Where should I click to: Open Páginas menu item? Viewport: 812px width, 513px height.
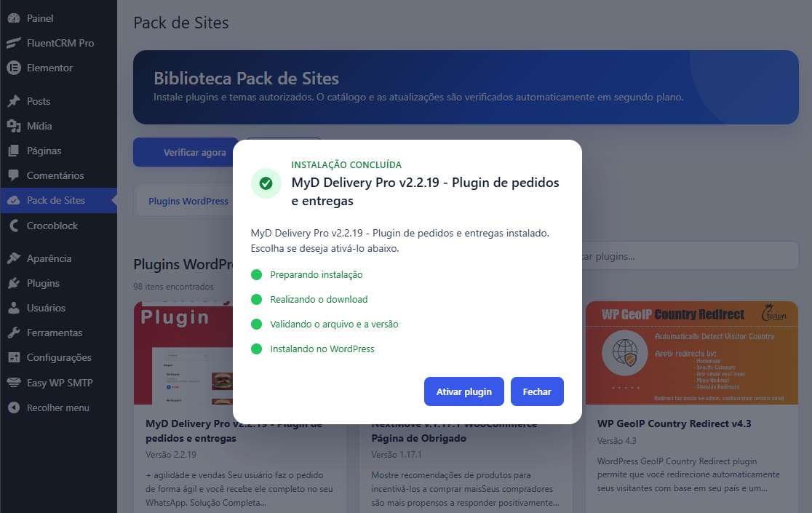(x=58, y=151)
